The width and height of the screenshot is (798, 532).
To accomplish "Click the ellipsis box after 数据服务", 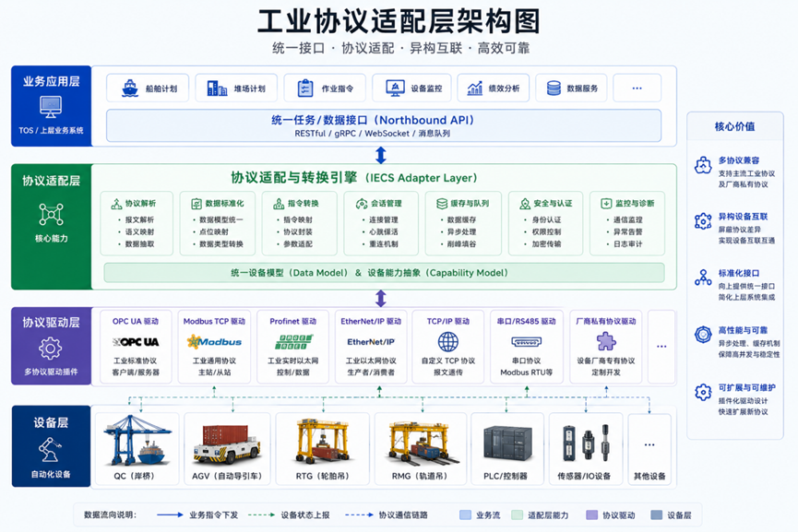I will (637, 88).
